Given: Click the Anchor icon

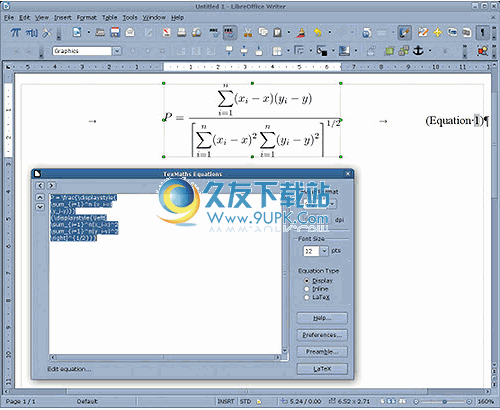Looking at the screenshot, I should pyautogui.click(x=418, y=51).
